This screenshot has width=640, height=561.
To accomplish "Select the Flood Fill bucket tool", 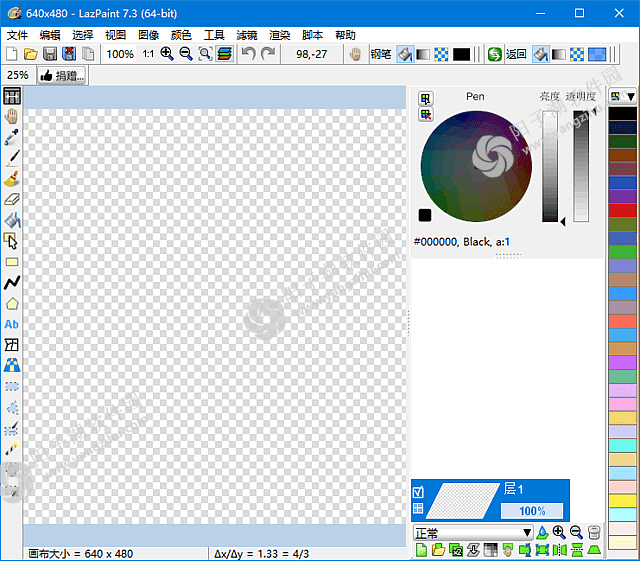I will tap(12, 220).
